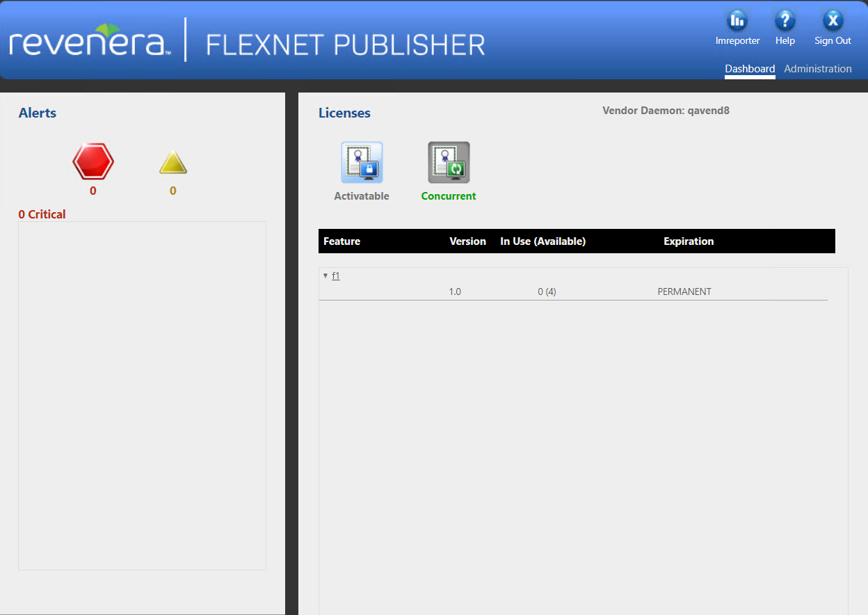The width and height of the screenshot is (868, 615).
Task: Show Concurrent licenses via its icon
Action: tap(449, 163)
